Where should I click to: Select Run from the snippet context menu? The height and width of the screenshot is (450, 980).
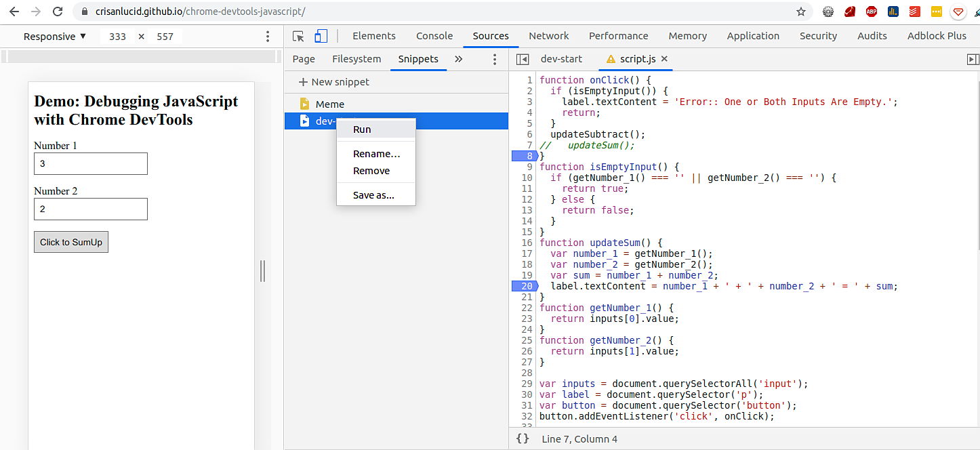(362, 129)
